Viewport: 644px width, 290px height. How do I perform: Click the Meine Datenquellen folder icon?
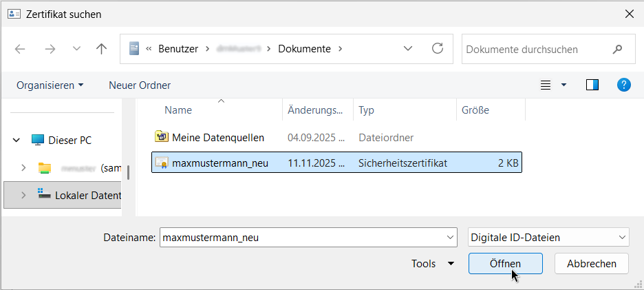point(162,136)
